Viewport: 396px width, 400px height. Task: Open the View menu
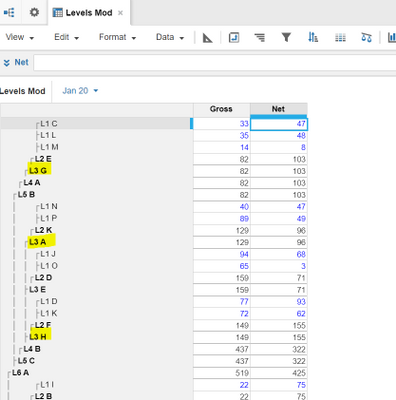coord(20,37)
